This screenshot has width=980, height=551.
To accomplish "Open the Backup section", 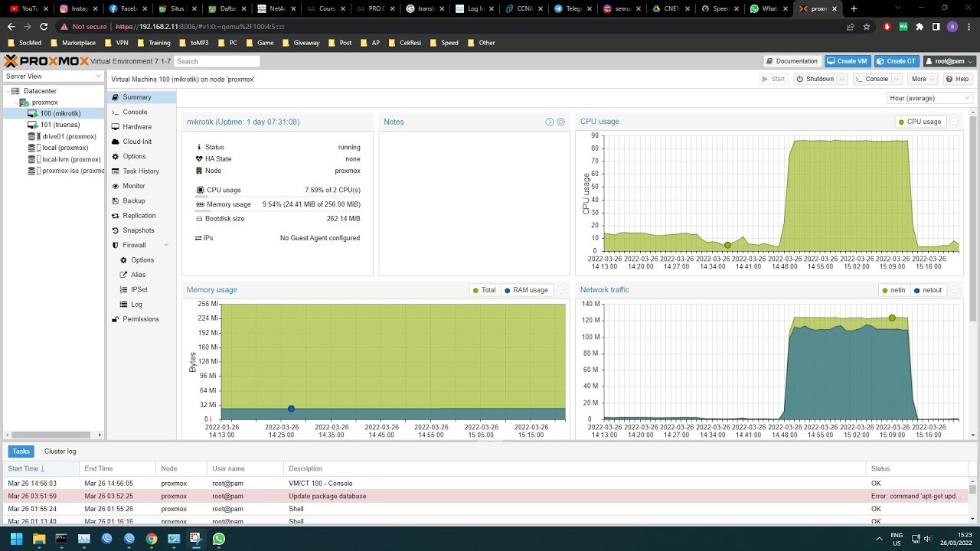I will 142,201.
